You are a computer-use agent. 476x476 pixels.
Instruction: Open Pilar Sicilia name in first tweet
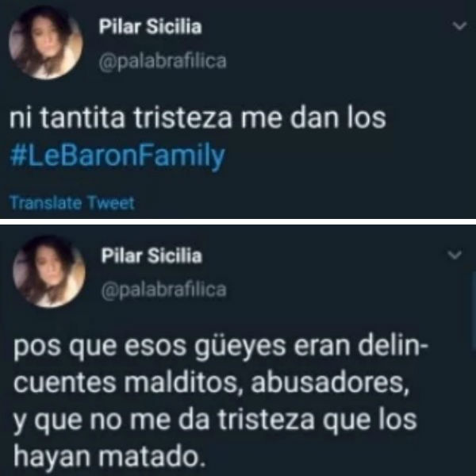[150, 26]
